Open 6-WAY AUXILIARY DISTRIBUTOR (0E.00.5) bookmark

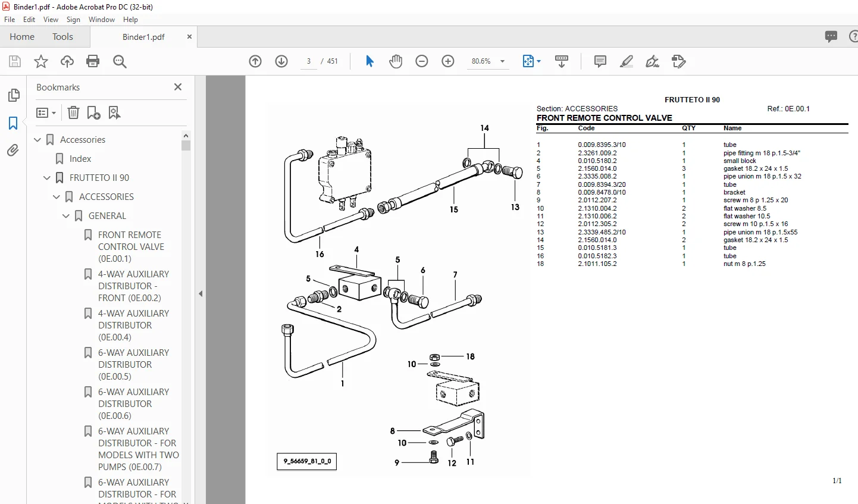pos(133,365)
